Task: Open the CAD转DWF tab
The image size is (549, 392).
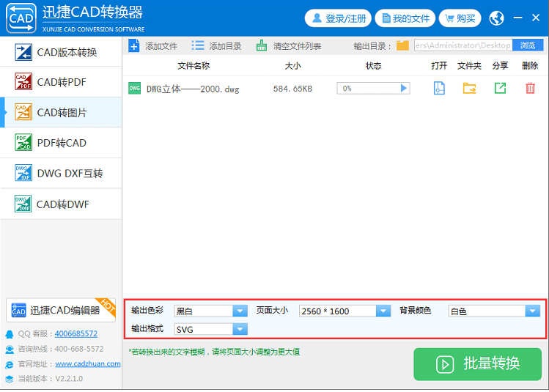Action: point(61,204)
